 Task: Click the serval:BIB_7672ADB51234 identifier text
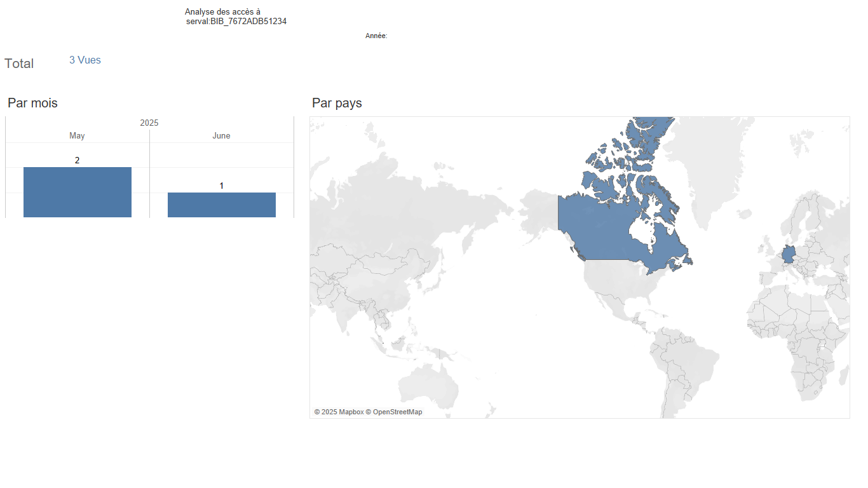pyautogui.click(x=236, y=22)
